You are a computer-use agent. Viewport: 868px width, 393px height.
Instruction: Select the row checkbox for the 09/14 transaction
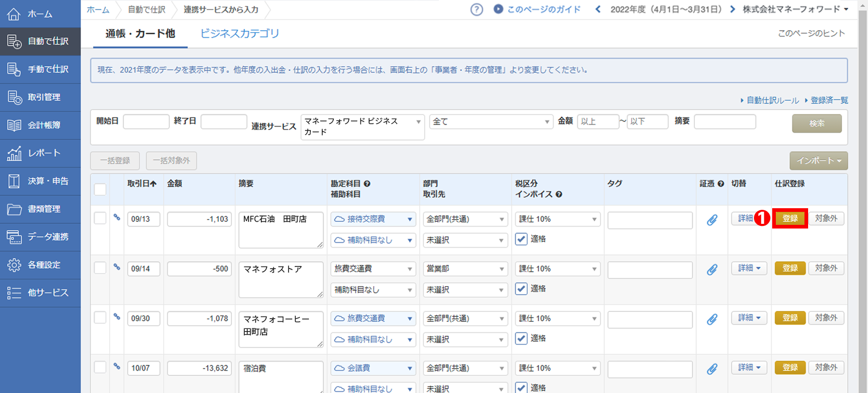point(100,268)
